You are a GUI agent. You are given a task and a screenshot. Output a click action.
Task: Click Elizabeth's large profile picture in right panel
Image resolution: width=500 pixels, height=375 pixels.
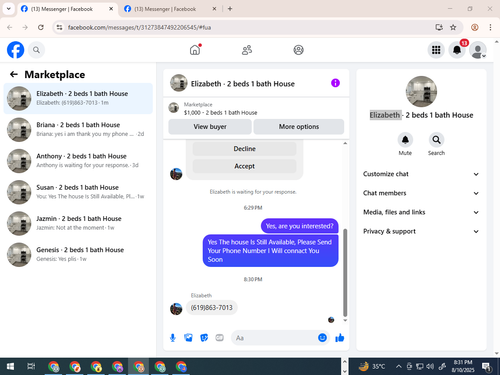pyautogui.click(x=421, y=91)
